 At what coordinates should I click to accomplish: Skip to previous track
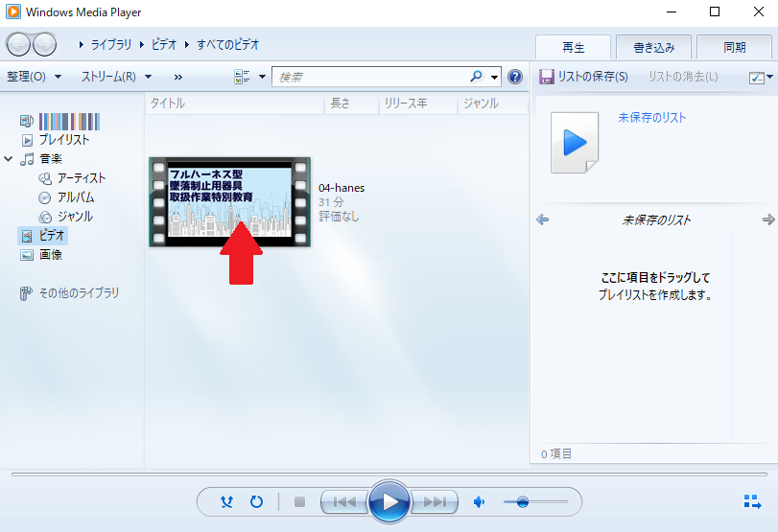pos(344,502)
